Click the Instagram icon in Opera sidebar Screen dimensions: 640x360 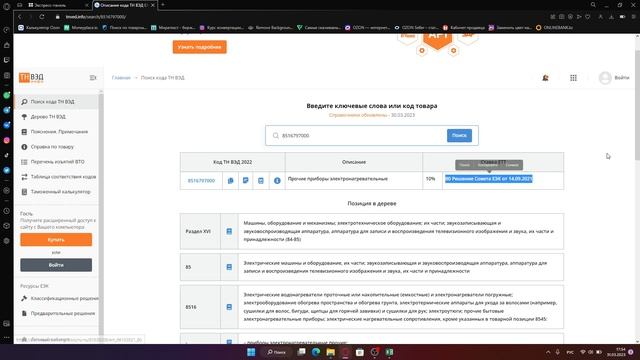[x=7, y=140]
